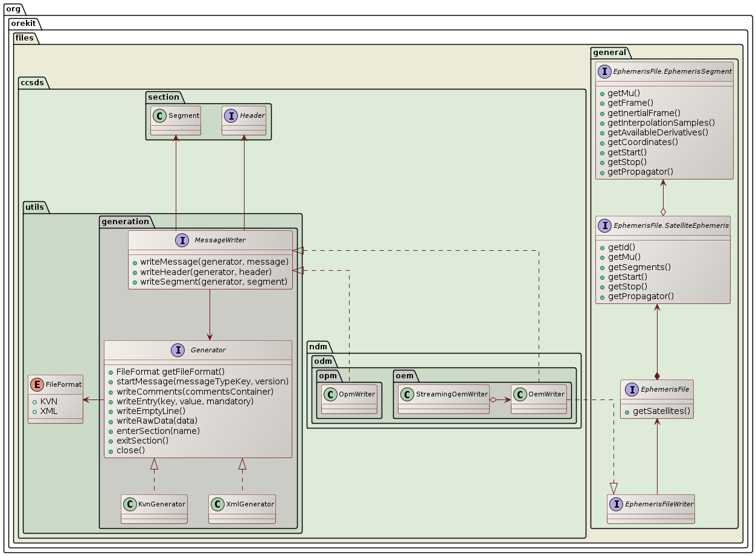The width and height of the screenshot is (756, 556).
Task: Click the Generator interface icon
Action: [x=178, y=350]
